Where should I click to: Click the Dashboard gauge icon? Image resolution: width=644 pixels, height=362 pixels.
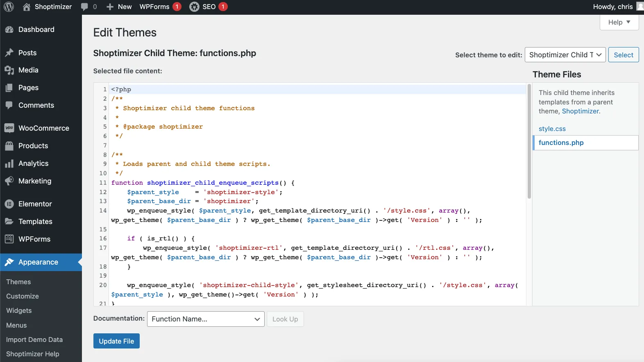tap(9, 29)
